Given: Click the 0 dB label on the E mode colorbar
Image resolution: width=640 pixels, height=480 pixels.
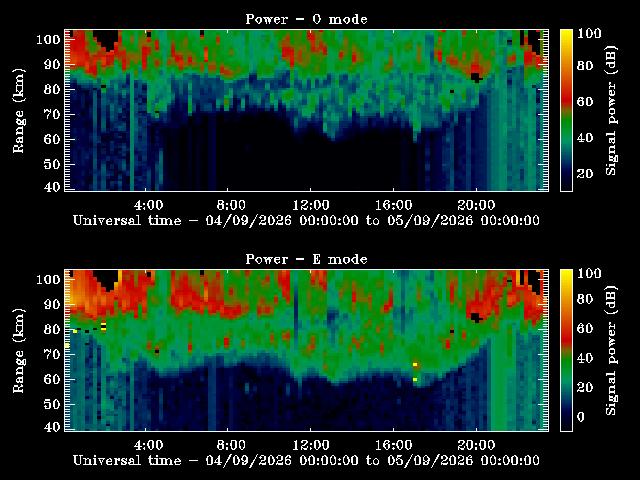Looking at the screenshot, I should [581, 417].
